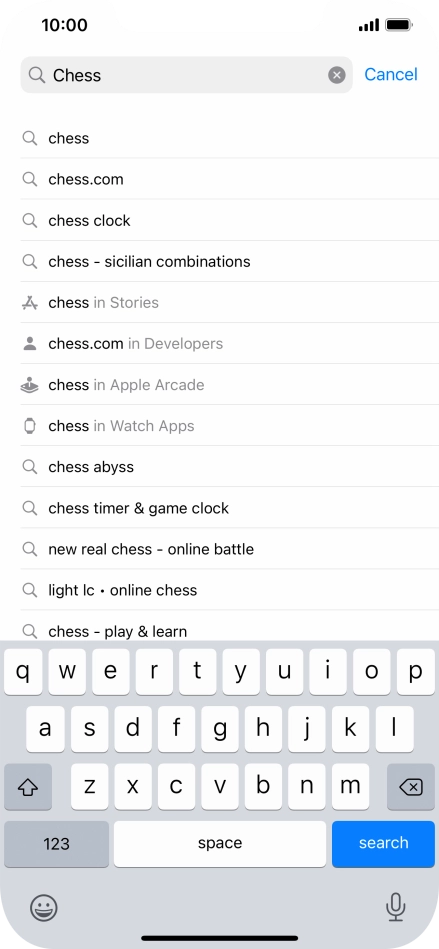
Task: Tap the joystick icon beside Apple Arcade suggestion
Action: [30, 385]
